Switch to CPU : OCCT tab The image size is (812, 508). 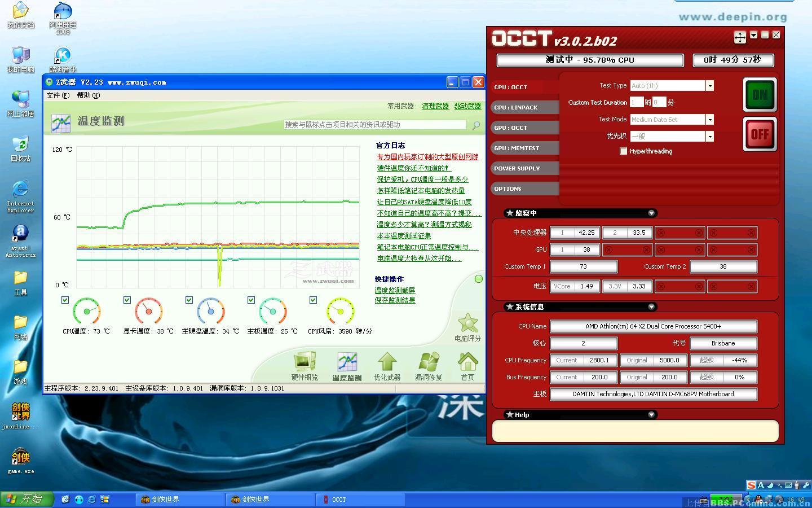coord(524,87)
